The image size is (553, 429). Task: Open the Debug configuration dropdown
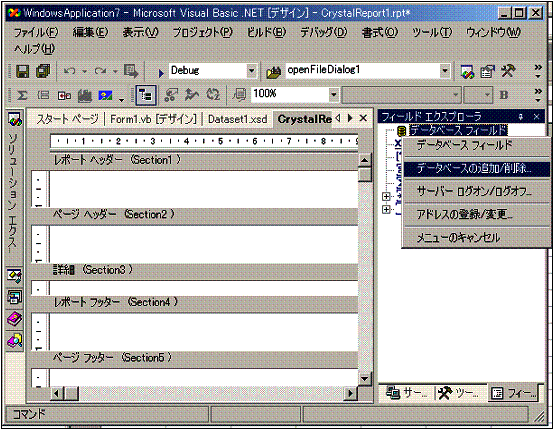(x=251, y=71)
